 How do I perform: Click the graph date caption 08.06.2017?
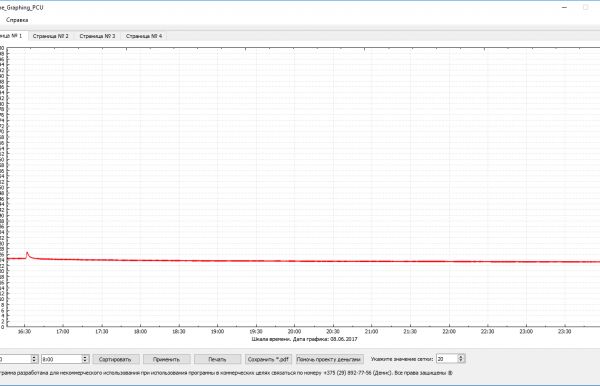pos(344,339)
